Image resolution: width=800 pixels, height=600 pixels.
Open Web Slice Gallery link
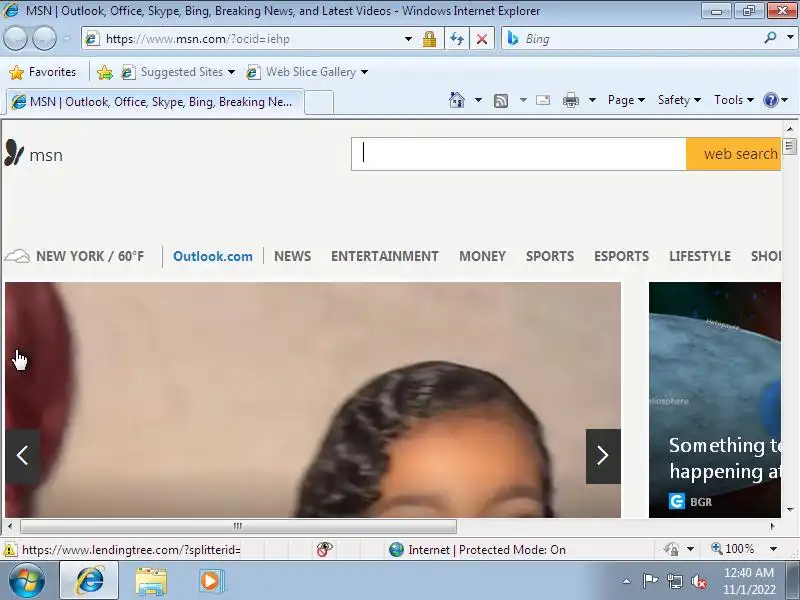(x=307, y=72)
